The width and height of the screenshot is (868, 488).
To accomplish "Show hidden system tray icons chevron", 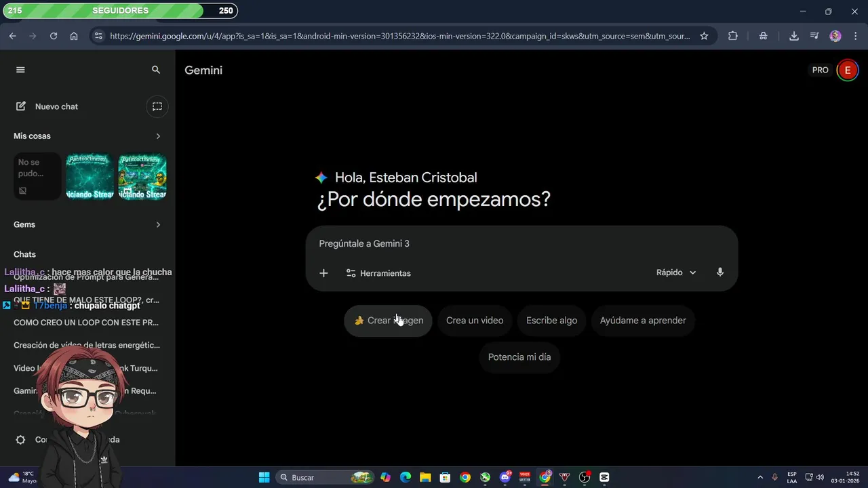I will point(759,477).
